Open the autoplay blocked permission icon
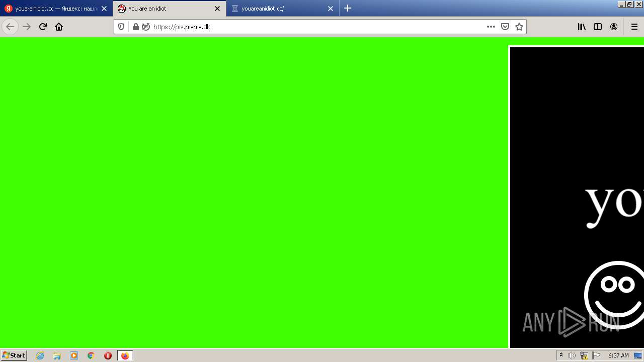Viewport: 644px width, 362px height. tap(146, 27)
